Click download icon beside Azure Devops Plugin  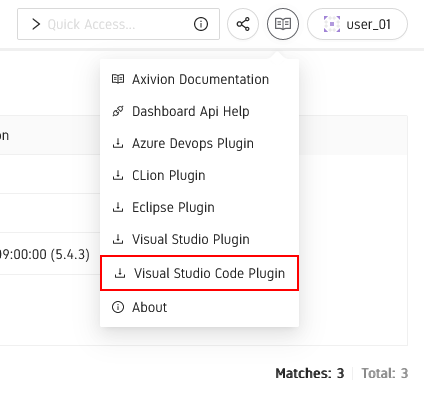[118, 143]
